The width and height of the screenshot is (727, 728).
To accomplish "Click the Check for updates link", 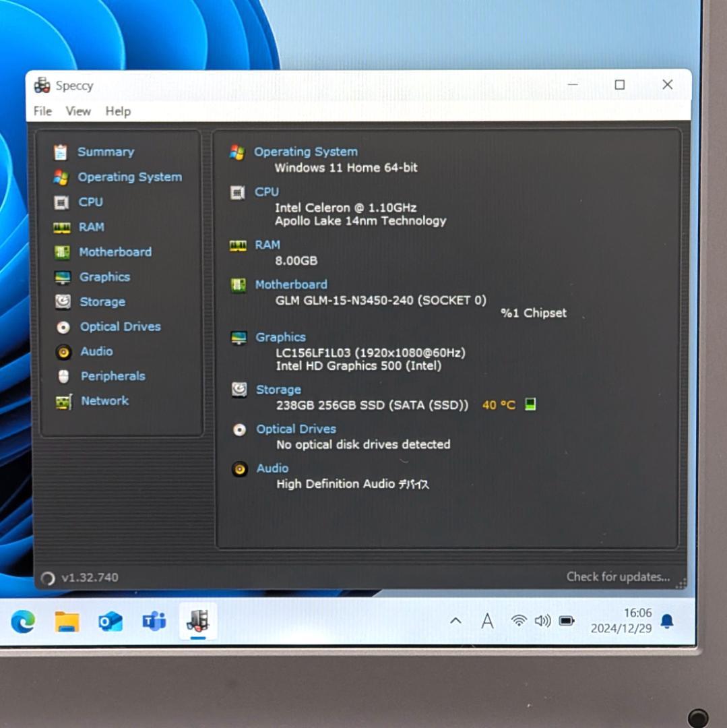I will [x=617, y=577].
